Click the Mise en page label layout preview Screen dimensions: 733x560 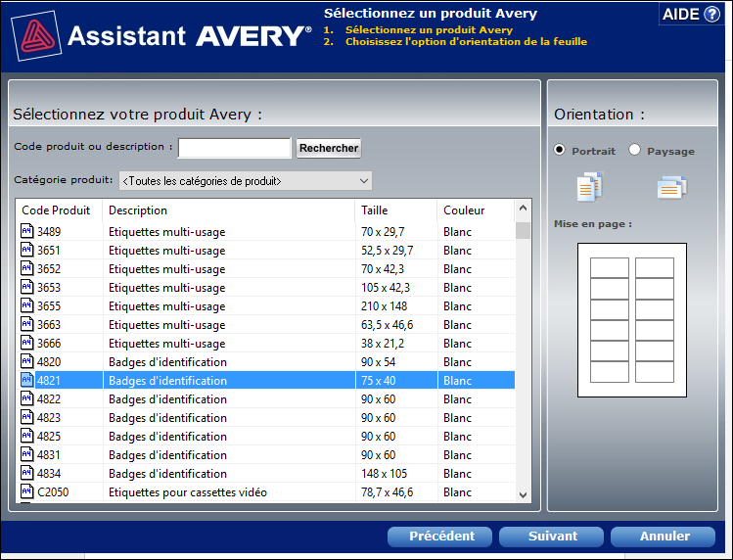tap(632, 320)
